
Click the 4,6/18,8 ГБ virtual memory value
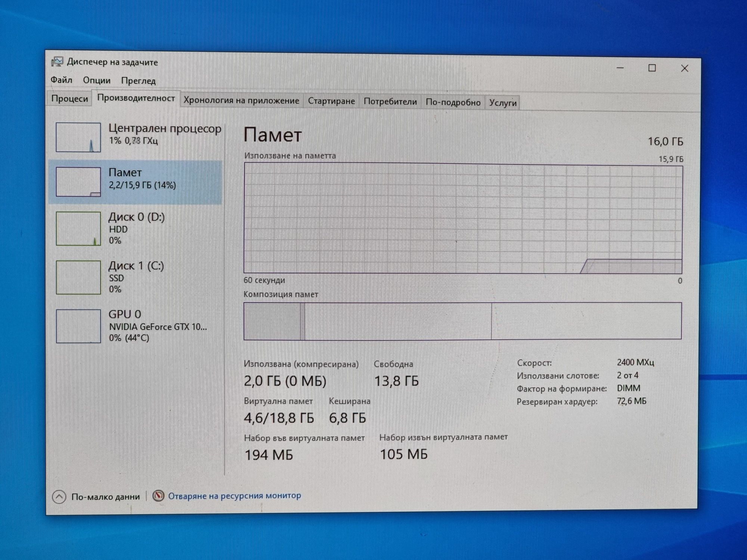pyautogui.click(x=279, y=418)
